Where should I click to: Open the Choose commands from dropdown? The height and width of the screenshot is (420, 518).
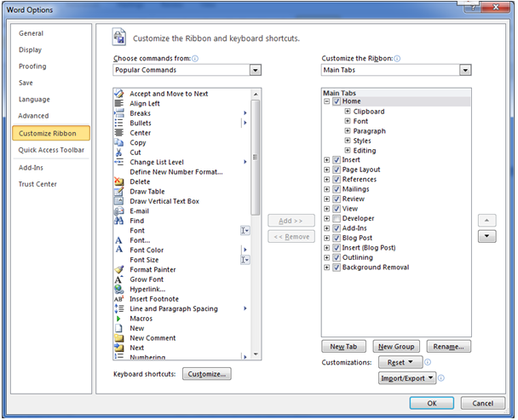pos(255,70)
